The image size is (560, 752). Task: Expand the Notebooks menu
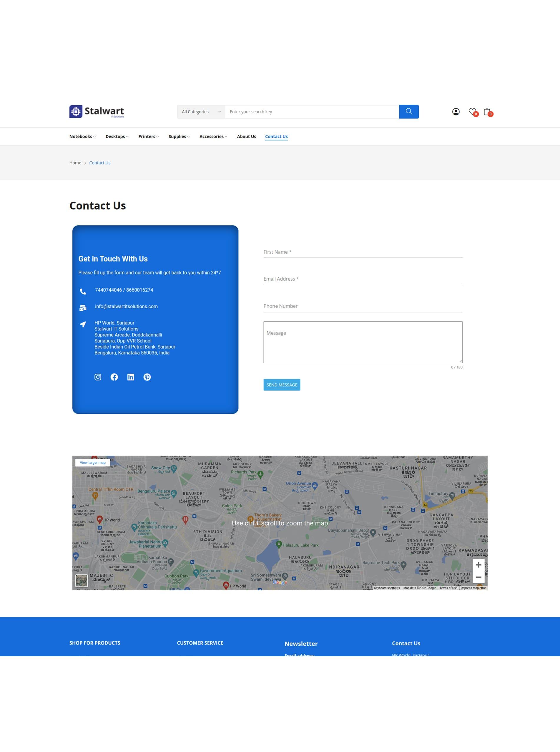(x=82, y=136)
